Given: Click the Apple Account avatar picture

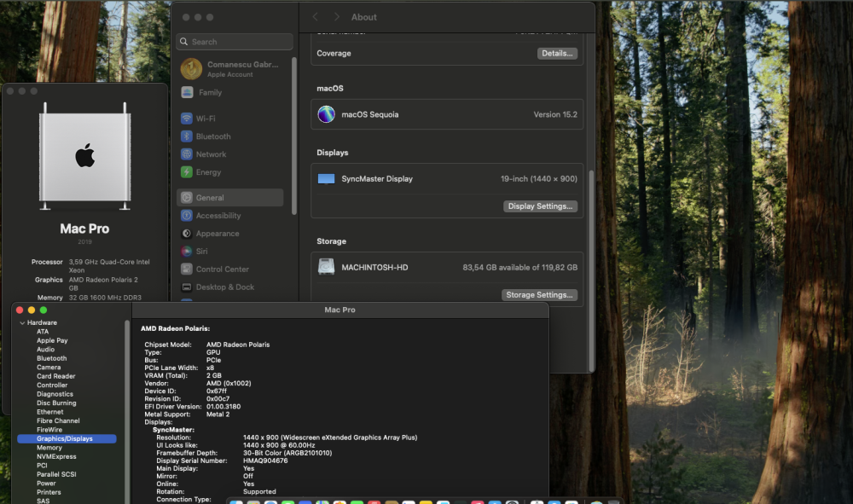Looking at the screenshot, I should 191,69.
